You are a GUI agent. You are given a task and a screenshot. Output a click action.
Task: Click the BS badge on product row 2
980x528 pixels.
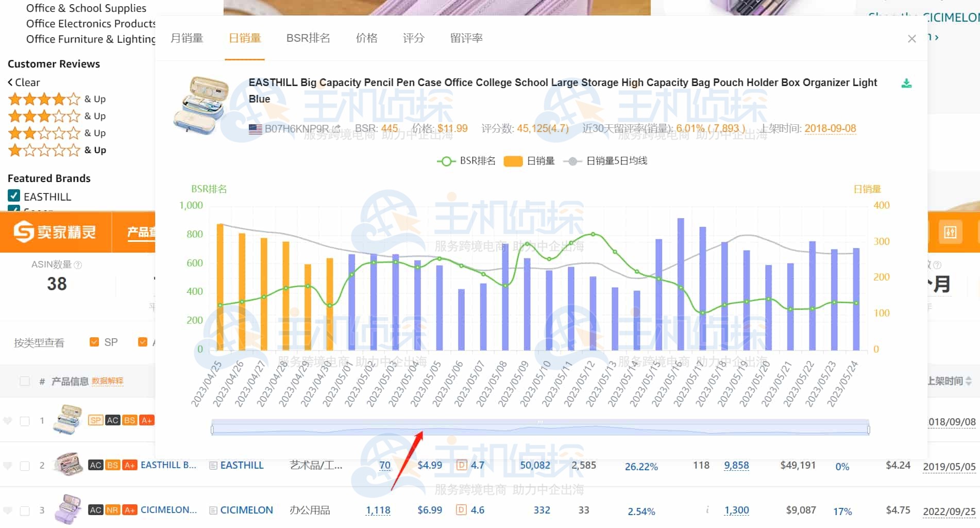click(x=112, y=465)
